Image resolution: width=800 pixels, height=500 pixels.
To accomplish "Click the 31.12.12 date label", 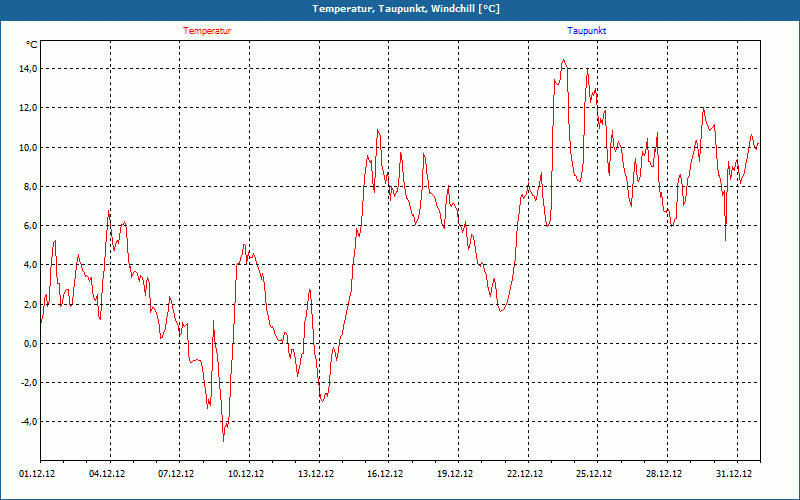I will [x=734, y=474].
